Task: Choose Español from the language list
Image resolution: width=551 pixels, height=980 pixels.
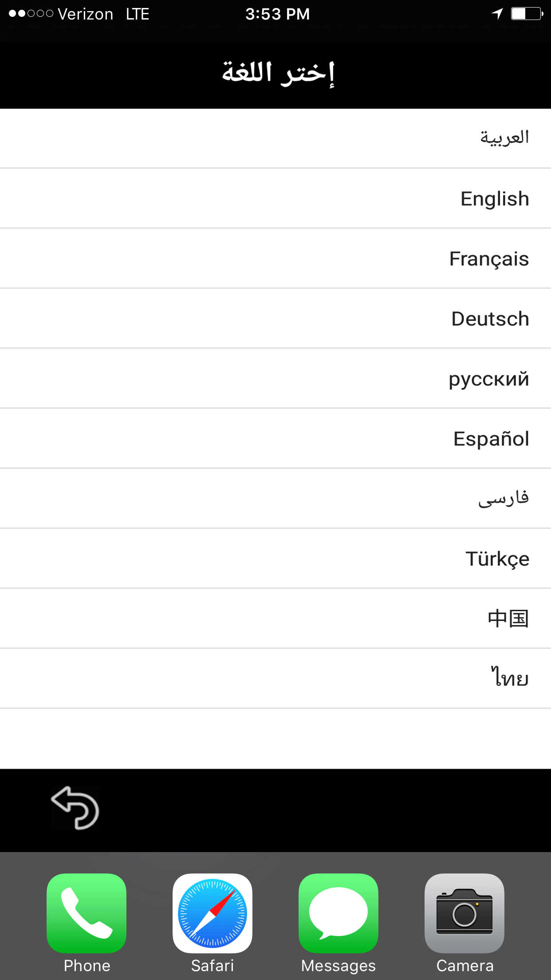Action: [490, 439]
